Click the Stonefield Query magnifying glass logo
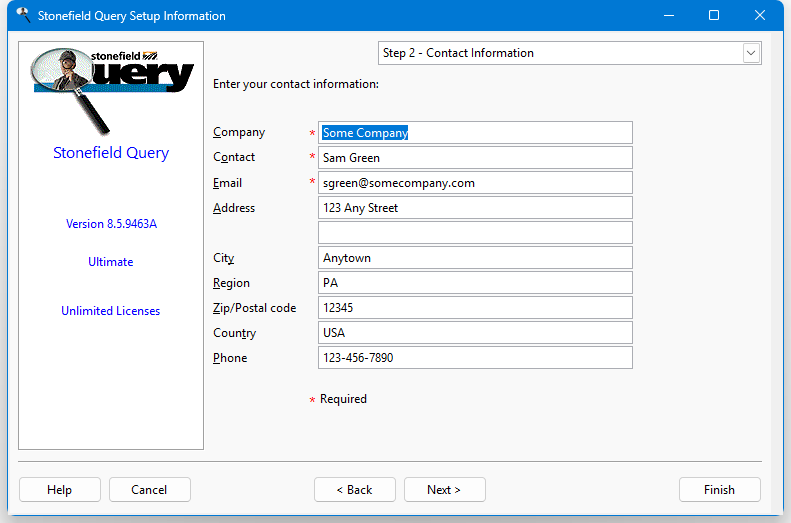This screenshot has height=523, width=791. click(110, 86)
